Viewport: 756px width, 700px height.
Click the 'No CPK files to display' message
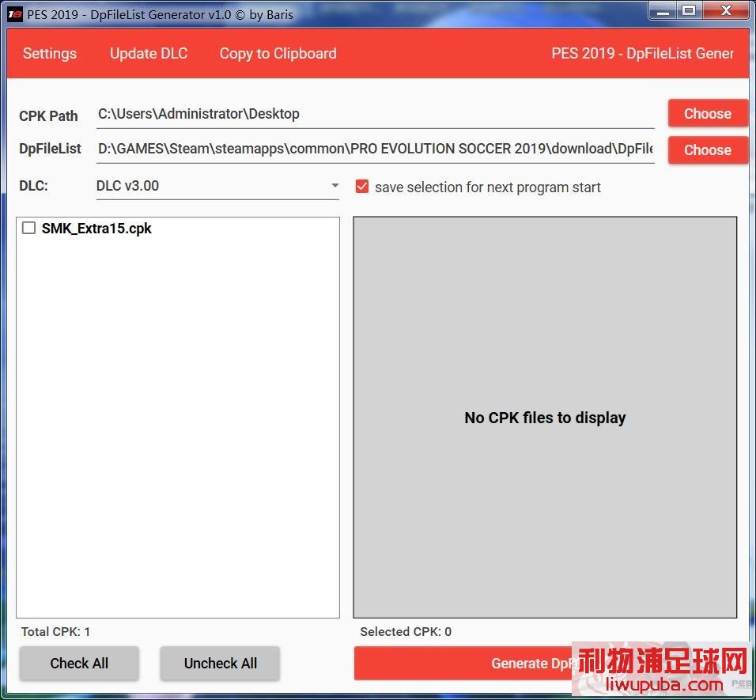(x=546, y=418)
